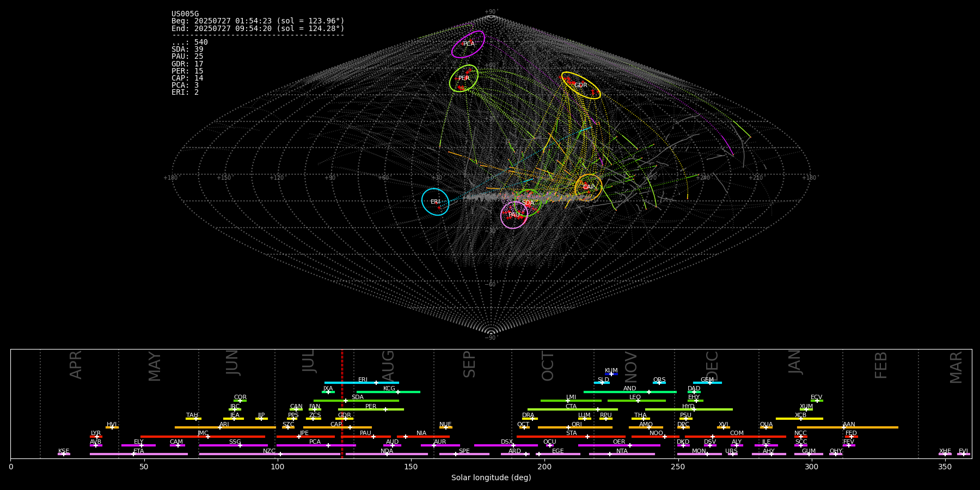Image resolution: width=980 pixels, height=490 pixels.
Task: Click the COR shower bar in timeline
Action: coord(240,401)
